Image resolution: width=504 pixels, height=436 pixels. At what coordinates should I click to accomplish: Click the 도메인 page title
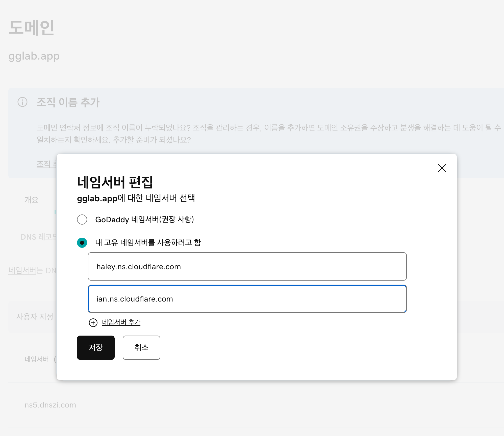click(x=31, y=28)
